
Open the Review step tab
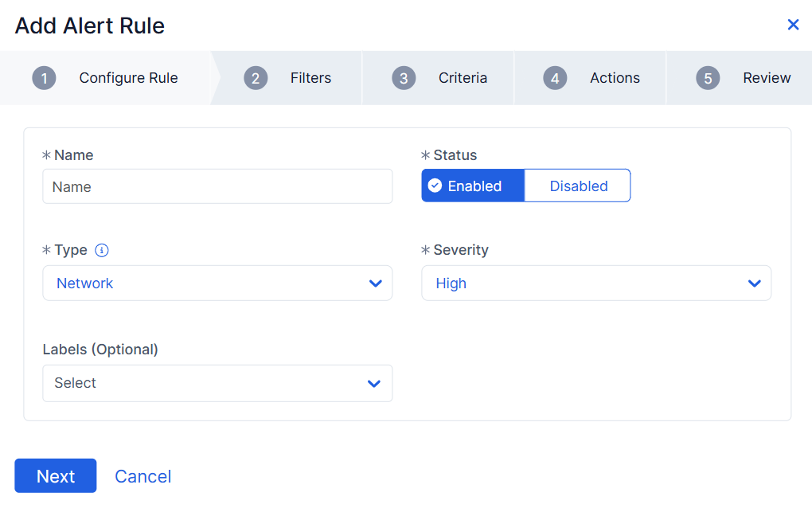tap(766, 78)
